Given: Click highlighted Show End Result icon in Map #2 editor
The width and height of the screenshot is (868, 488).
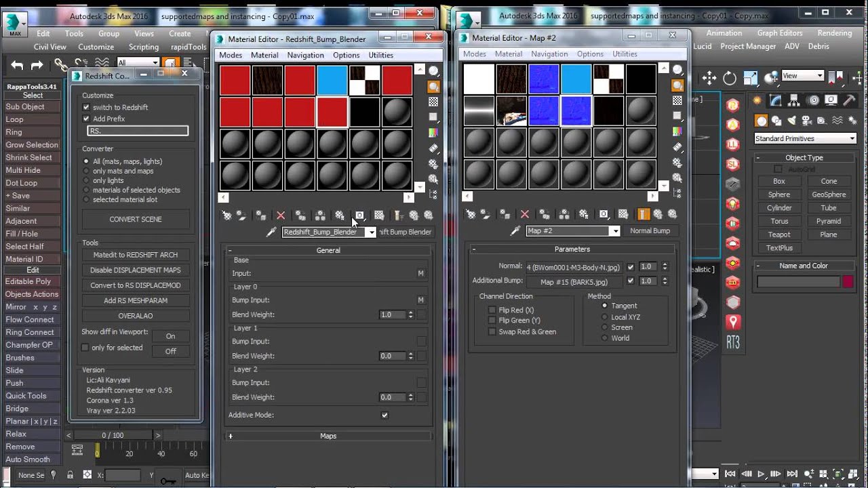Looking at the screenshot, I should pyautogui.click(x=643, y=214).
